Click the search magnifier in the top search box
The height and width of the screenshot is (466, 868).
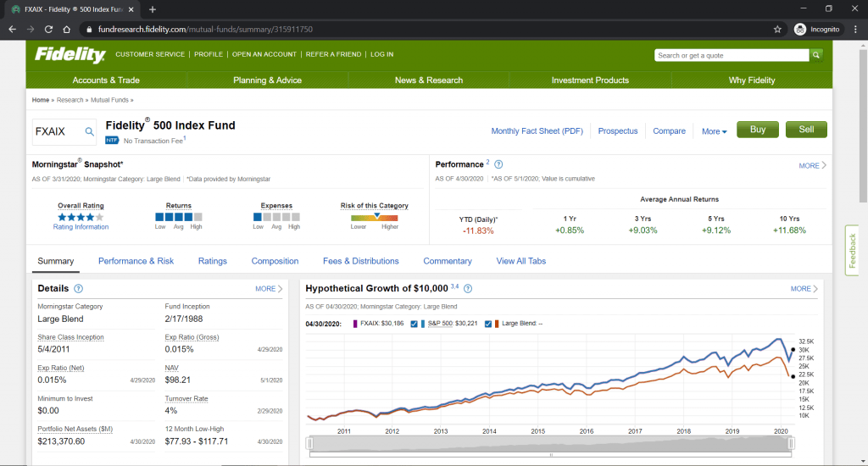point(816,55)
